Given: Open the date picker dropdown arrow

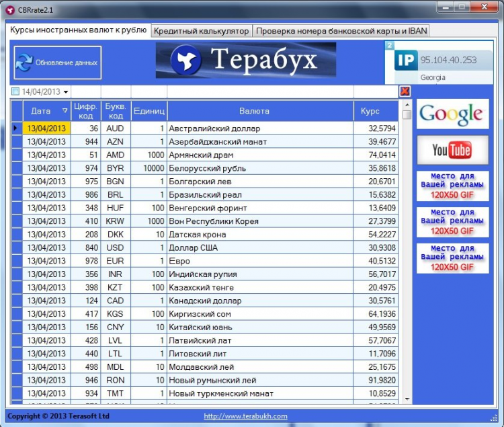Looking at the screenshot, I should coord(66,92).
